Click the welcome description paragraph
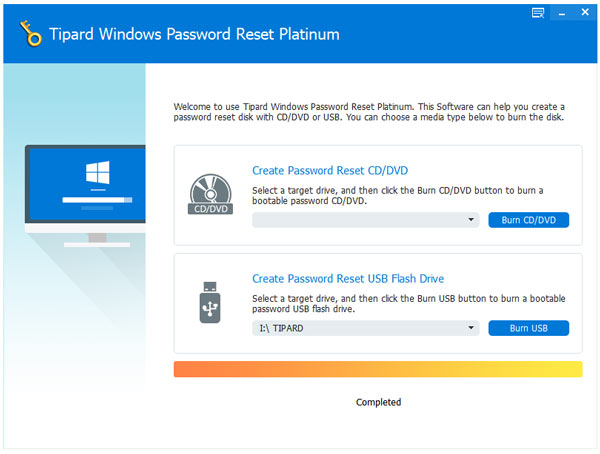This screenshot has height=454, width=600. pyautogui.click(x=369, y=112)
